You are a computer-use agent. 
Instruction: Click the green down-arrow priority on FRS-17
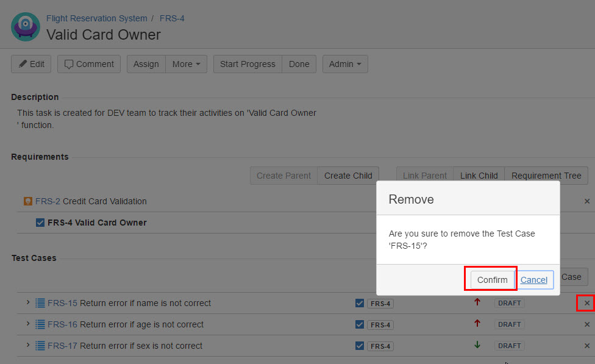(x=477, y=345)
